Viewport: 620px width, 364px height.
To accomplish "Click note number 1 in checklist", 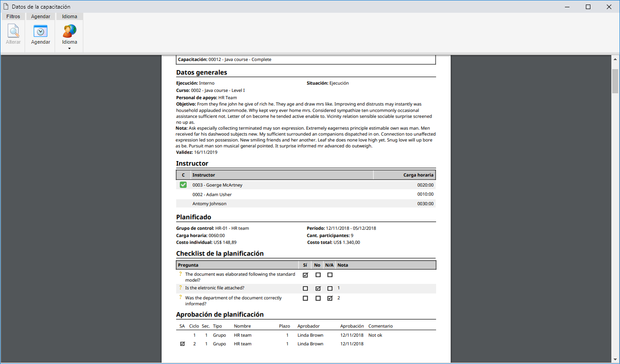I will pyautogui.click(x=339, y=288).
